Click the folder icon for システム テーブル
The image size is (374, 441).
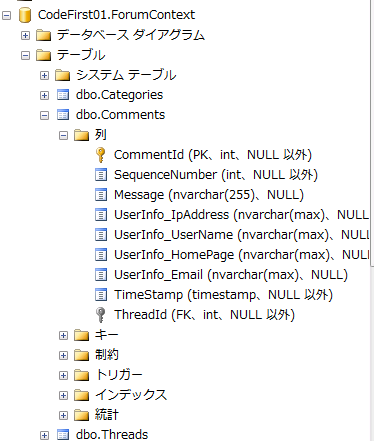point(62,75)
